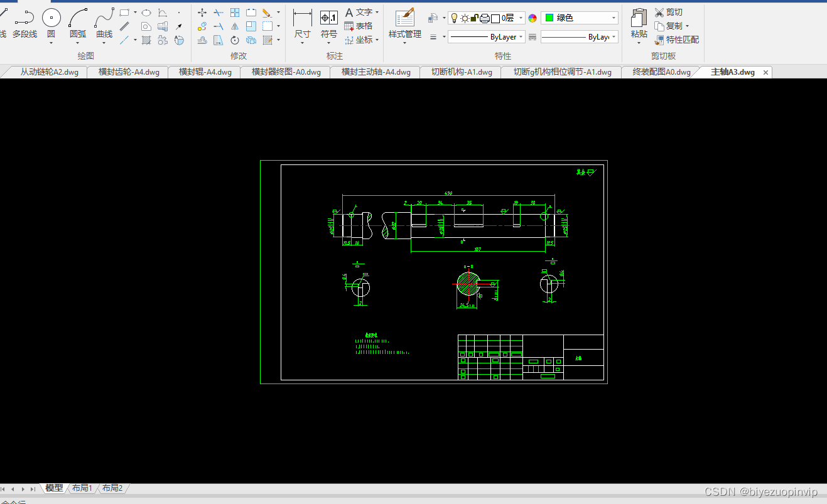Select the 模型 model tab
Image resolution: width=827 pixels, height=504 pixels.
tap(54, 488)
